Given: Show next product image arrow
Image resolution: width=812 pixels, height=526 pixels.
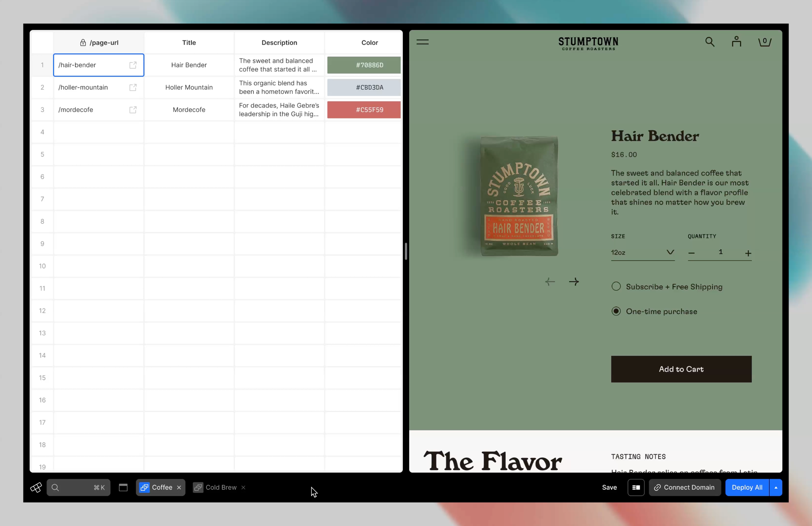Looking at the screenshot, I should (574, 282).
